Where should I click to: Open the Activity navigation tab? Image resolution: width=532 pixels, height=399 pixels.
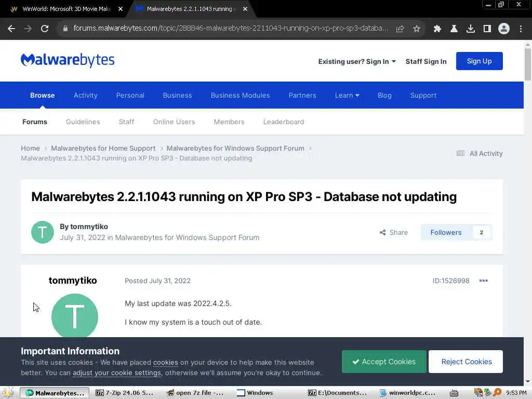[86, 96]
